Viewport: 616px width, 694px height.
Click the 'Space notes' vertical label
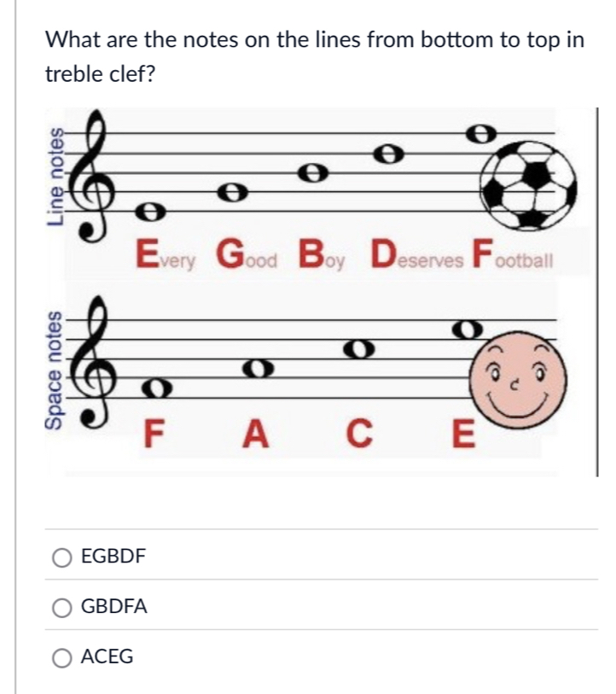point(56,361)
